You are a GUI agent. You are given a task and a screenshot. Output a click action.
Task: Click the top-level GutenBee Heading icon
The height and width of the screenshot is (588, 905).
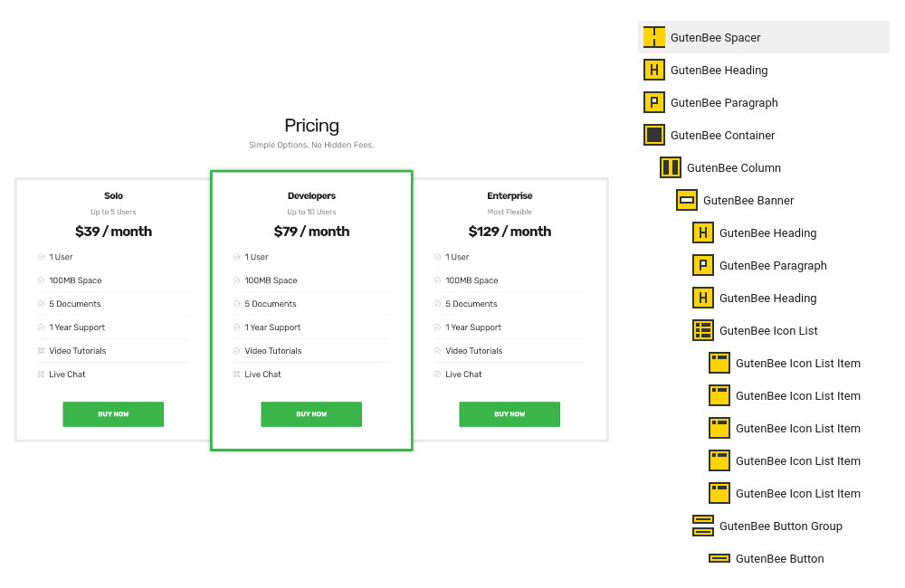pyautogui.click(x=654, y=70)
